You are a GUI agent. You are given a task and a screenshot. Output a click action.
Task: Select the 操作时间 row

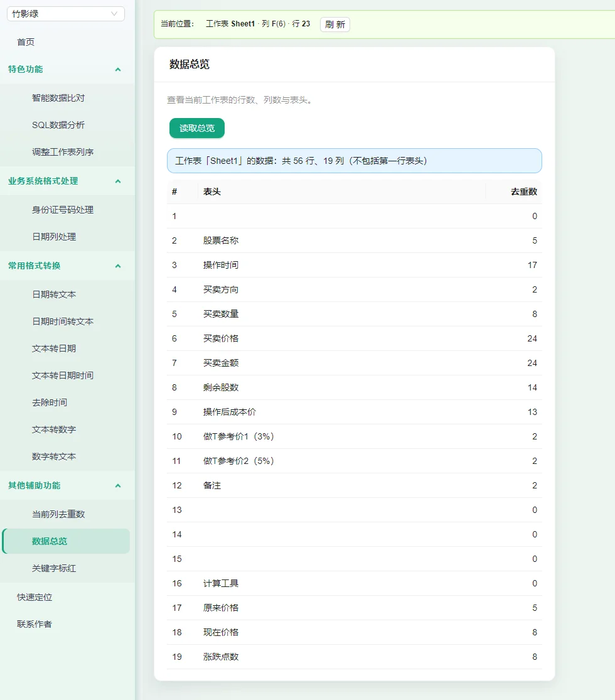[355, 265]
